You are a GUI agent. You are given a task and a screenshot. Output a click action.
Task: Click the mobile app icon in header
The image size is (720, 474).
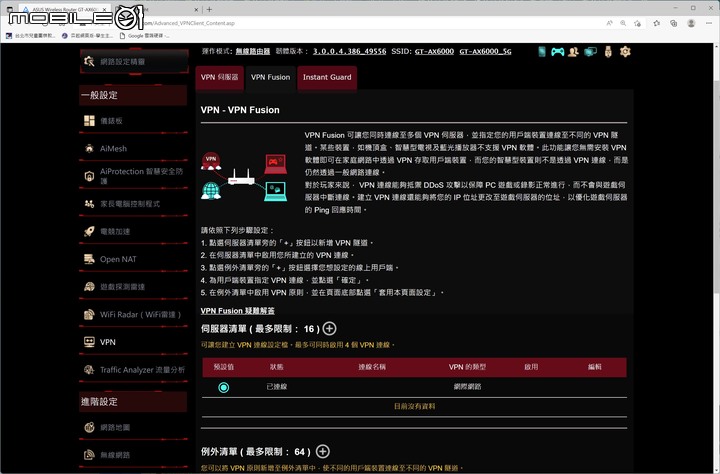(x=542, y=51)
